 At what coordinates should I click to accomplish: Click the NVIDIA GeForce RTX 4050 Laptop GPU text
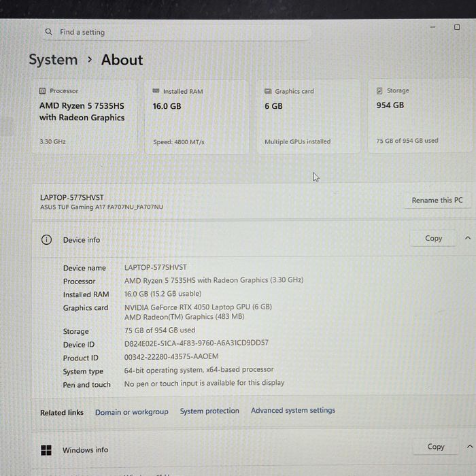tap(198, 307)
